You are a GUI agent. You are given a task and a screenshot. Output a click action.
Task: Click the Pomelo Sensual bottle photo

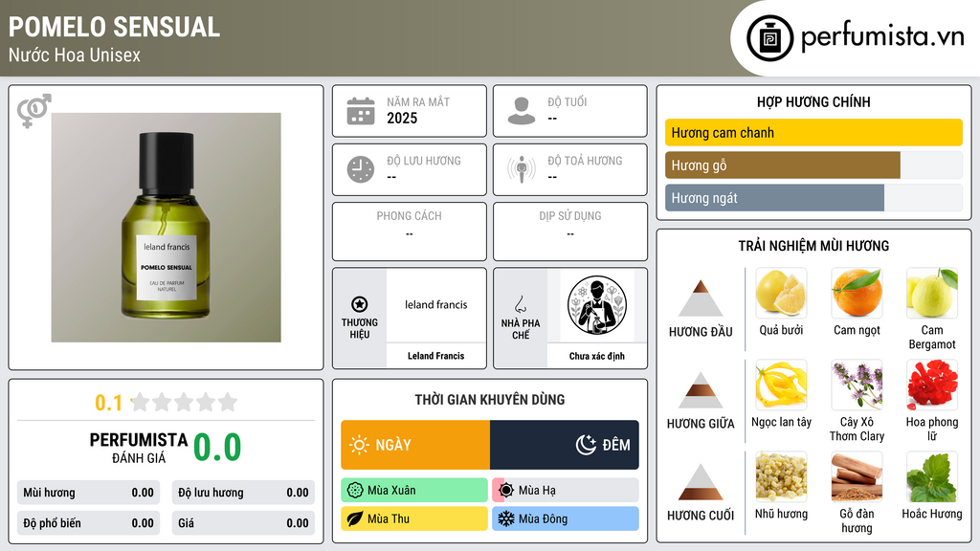tap(167, 228)
